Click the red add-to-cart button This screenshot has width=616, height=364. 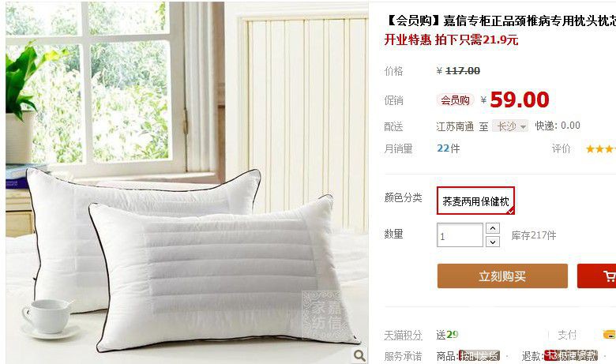(596, 276)
